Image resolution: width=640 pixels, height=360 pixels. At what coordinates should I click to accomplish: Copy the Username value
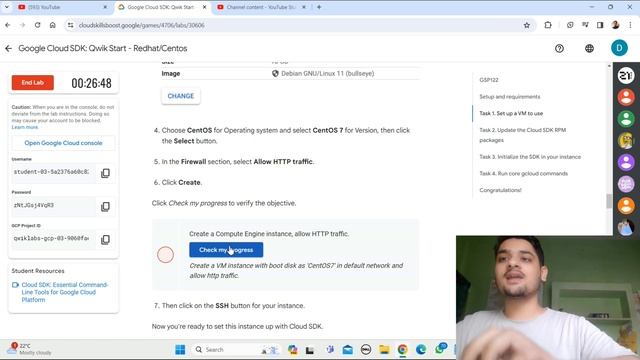click(x=105, y=173)
